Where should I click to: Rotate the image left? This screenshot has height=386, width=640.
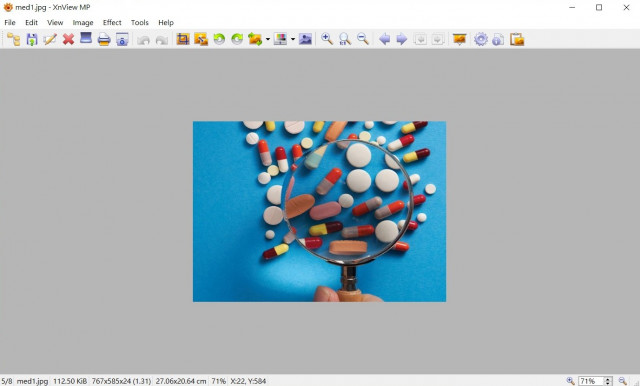(219, 39)
